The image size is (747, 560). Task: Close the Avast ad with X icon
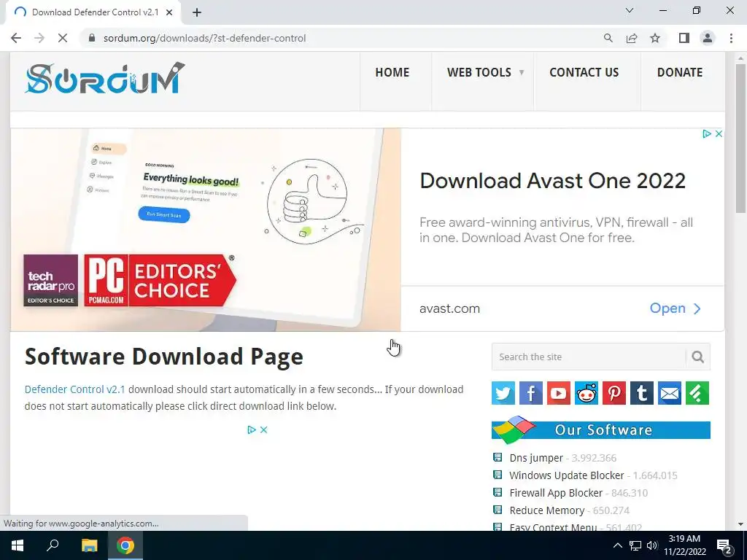pyautogui.click(x=719, y=134)
